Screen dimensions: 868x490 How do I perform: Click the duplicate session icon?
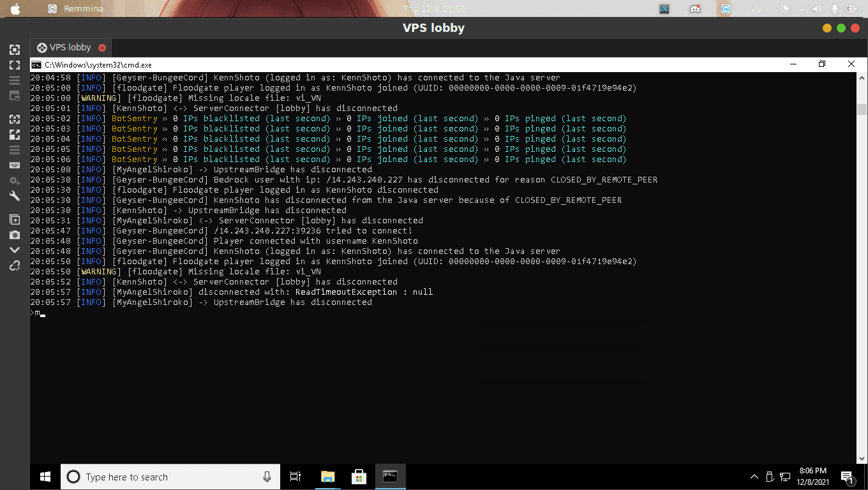pos(14,219)
